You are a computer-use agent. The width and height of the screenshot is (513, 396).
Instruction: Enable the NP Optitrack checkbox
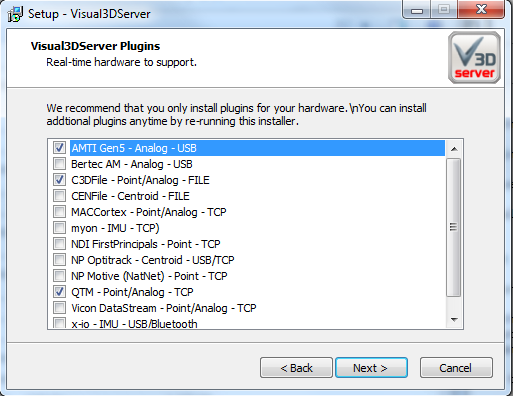point(59,259)
